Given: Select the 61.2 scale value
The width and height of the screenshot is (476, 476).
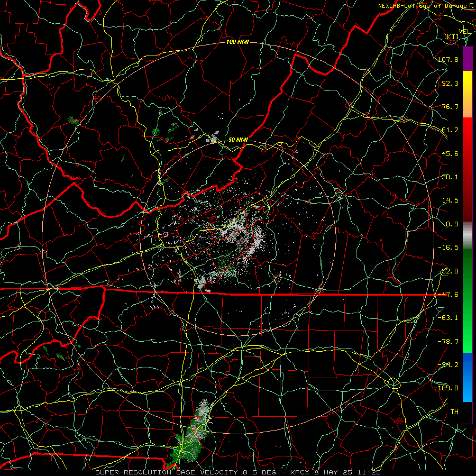Looking at the screenshot, I should (450, 130).
